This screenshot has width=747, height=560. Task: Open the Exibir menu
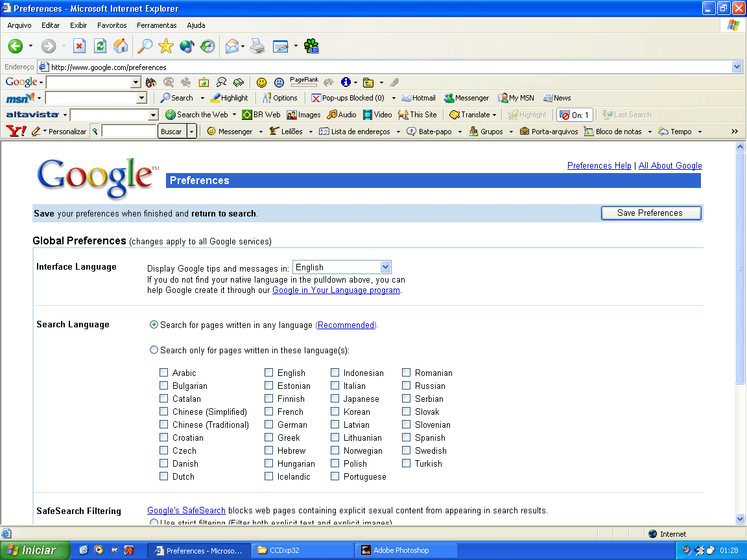[78, 25]
